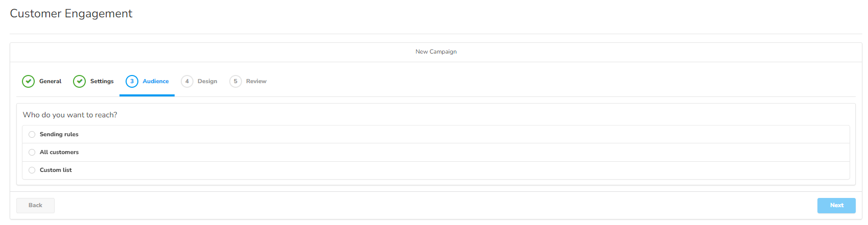868x225 pixels.
Task: Click the green checkmark icon beside General
Action: [x=29, y=81]
